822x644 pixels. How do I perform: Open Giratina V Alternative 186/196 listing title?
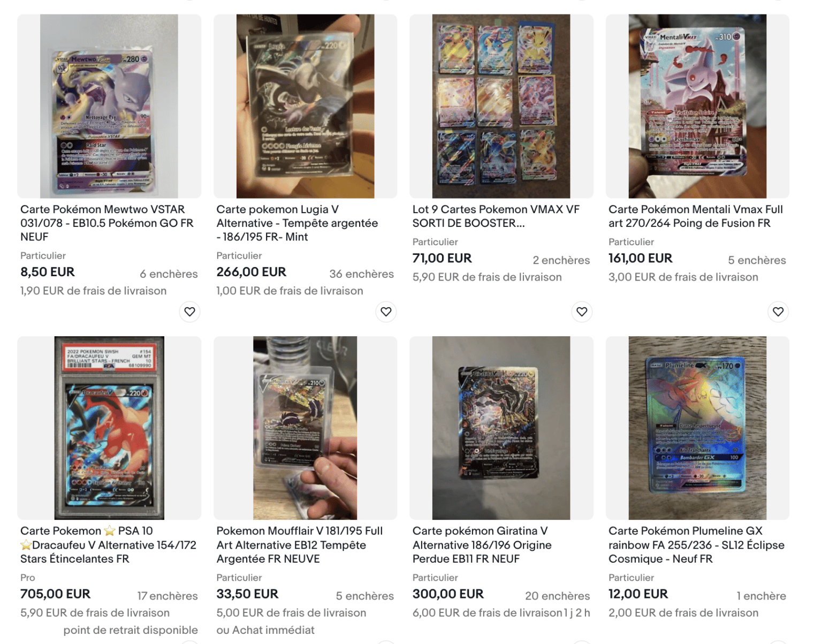click(x=482, y=545)
